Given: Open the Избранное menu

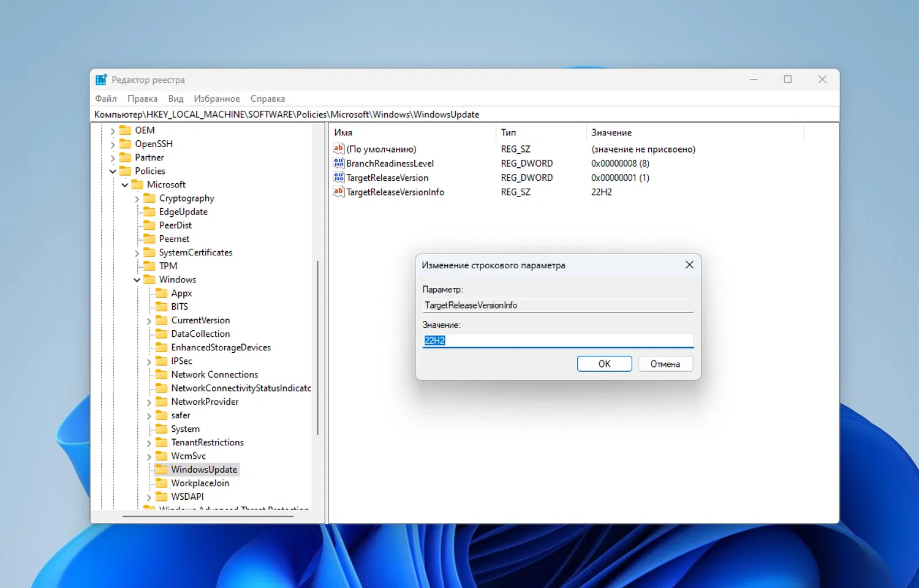Looking at the screenshot, I should [217, 99].
